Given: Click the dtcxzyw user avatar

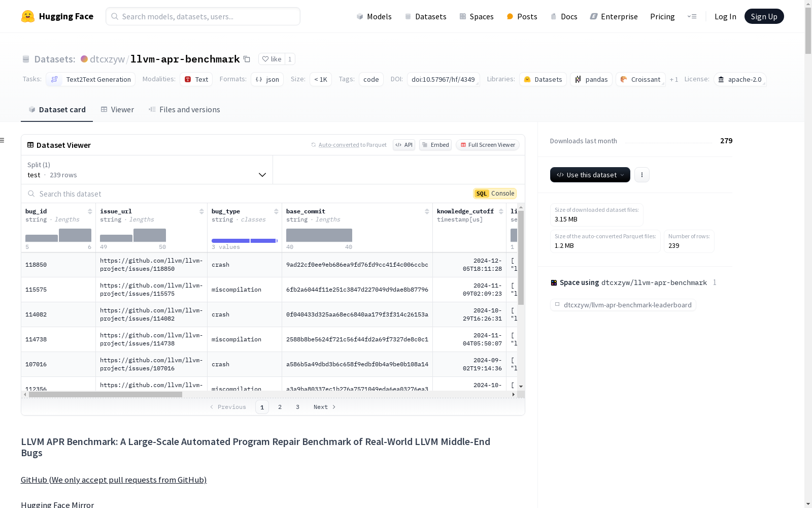Looking at the screenshot, I should coord(84,59).
